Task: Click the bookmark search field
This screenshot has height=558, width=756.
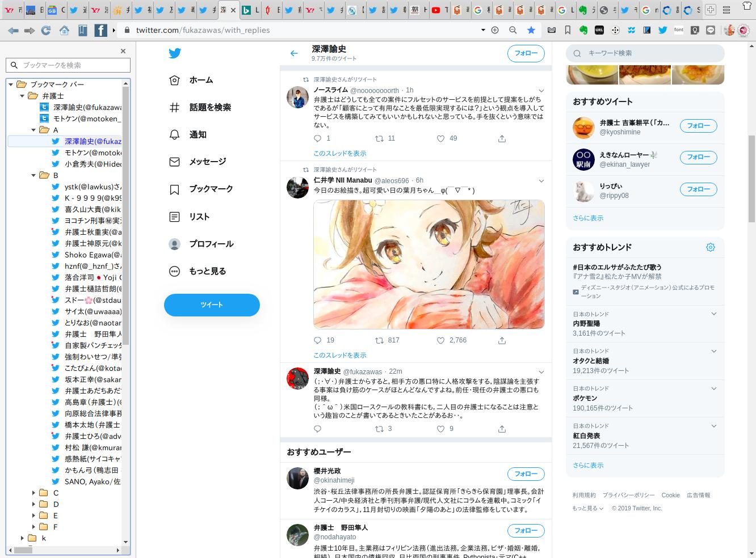Action: (69, 65)
